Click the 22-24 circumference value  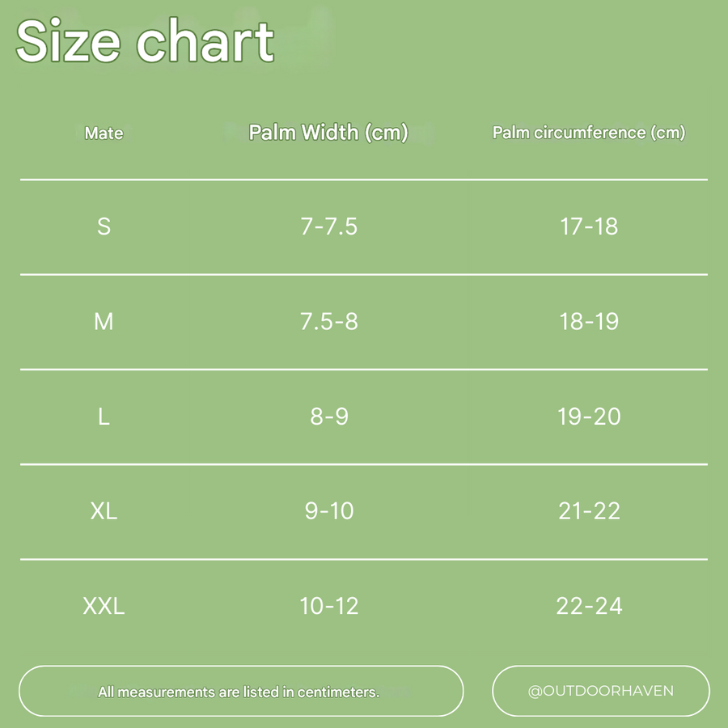click(589, 606)
